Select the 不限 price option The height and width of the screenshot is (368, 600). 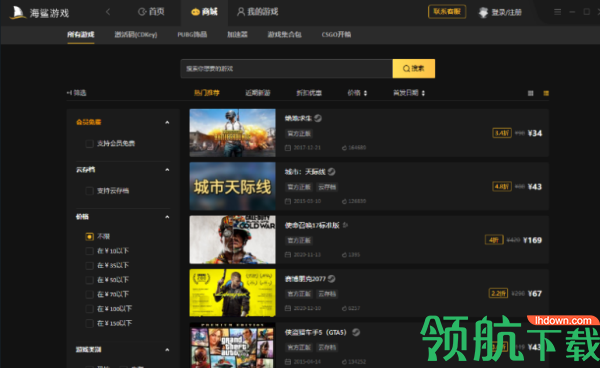90,236
